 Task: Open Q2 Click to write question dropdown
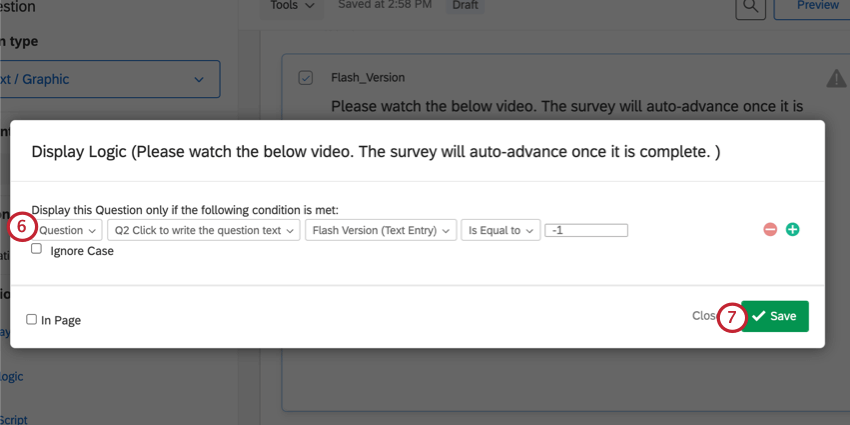coord(204,230)
